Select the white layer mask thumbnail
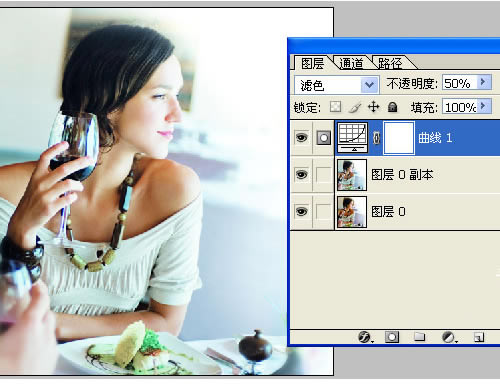500x384 pixels. click(x=399, y=138)
